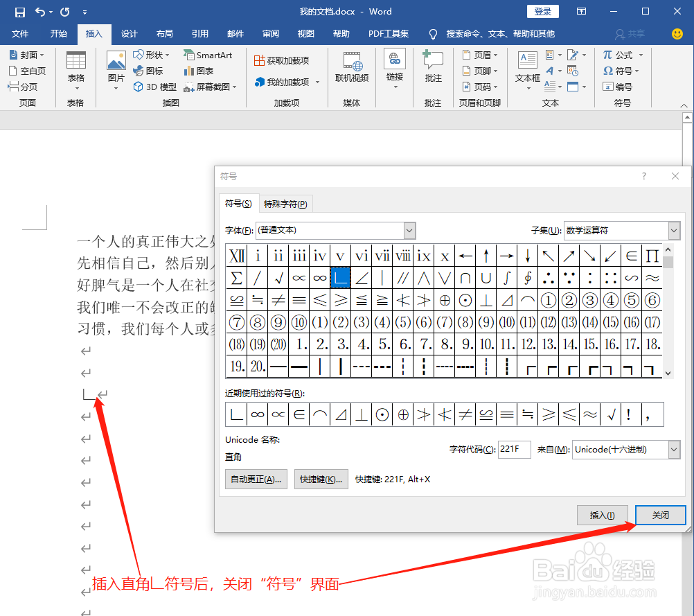694x616 pixels.
Task: Collapse the ribbon with the chevron
Action: [684, 105]
